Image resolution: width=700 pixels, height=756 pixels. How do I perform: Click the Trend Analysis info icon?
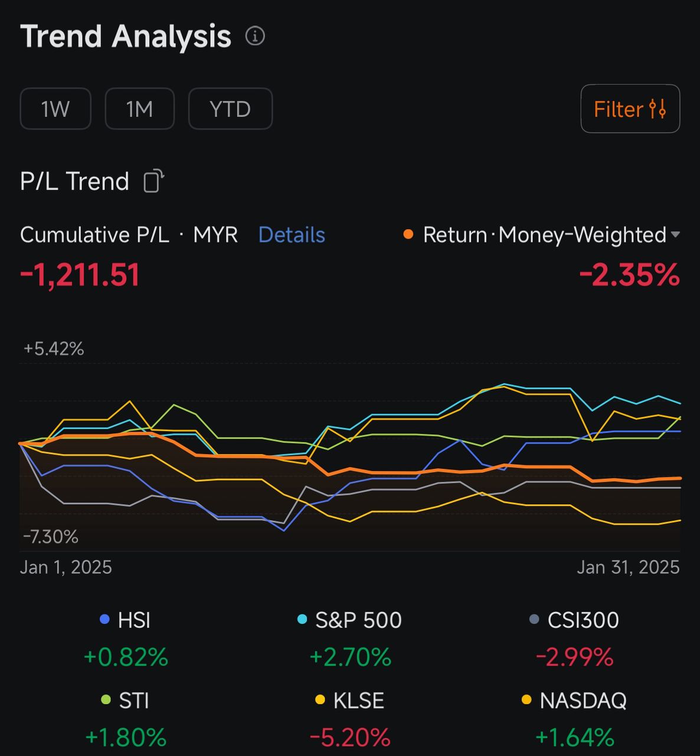(x=255, y=36)
